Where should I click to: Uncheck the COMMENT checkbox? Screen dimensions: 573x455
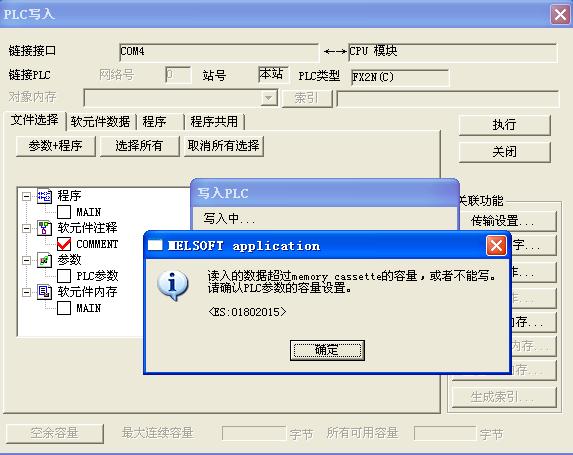tap(64, 244)
